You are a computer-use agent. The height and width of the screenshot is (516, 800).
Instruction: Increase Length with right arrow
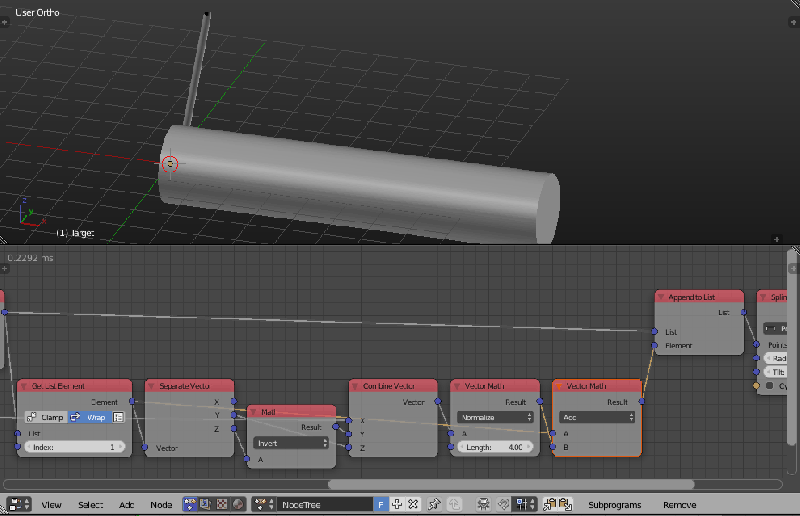pos(529,447)
